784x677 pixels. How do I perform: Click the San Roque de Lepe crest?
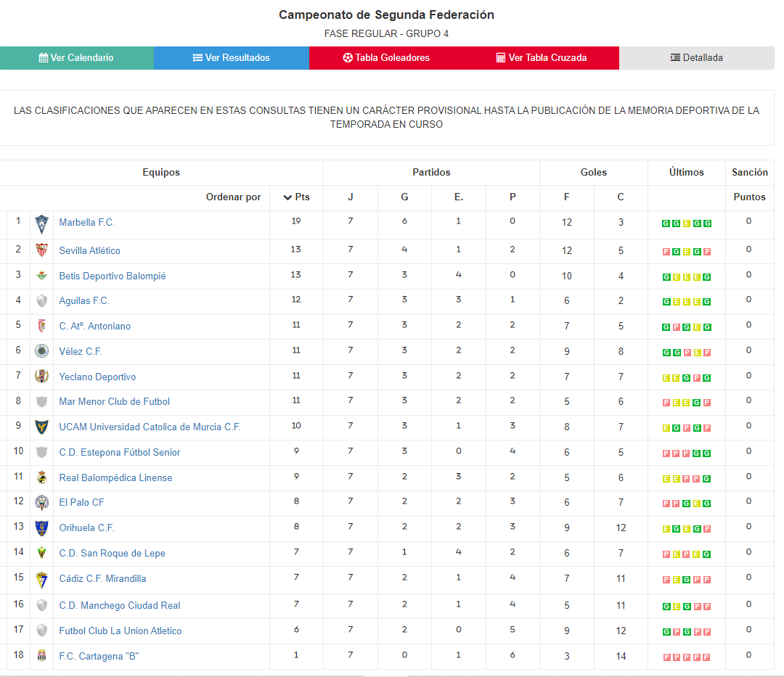click(42, 553)
